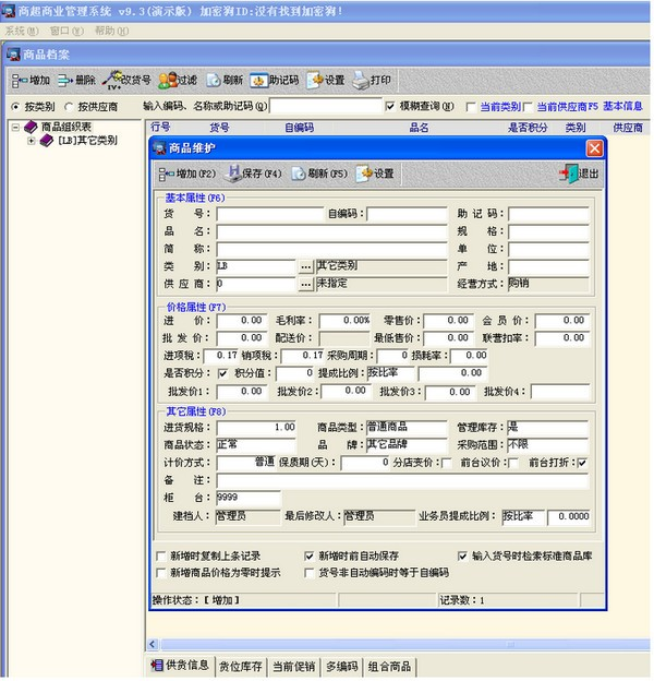This screenshot has height=684, width=657.
Task: Click 增加(F2) in the 商品维护 dialog
Action: pos(187,174)
